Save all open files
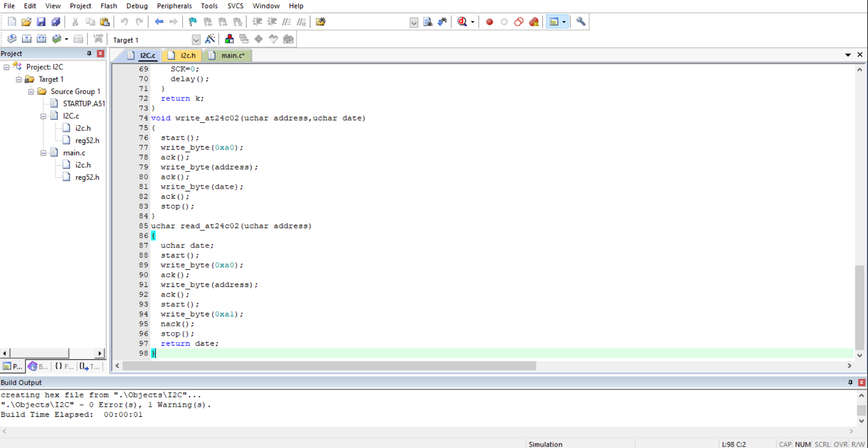 pyautogui.click(x=56, y=22)
